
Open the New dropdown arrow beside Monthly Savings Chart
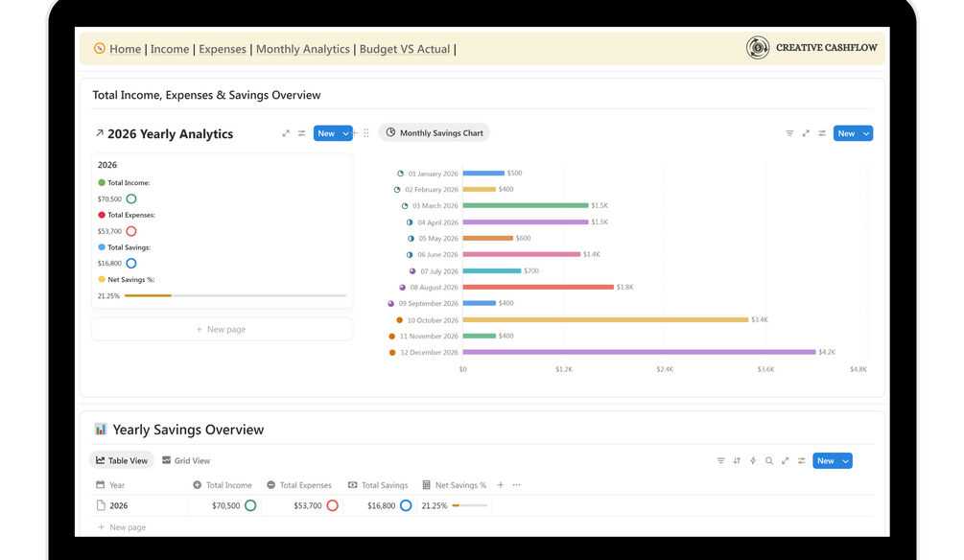click(866, 133)
